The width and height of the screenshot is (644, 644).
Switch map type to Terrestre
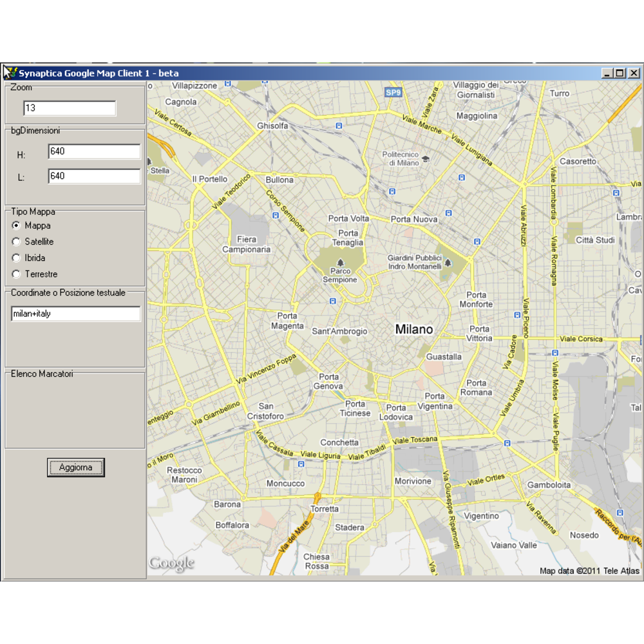coord(16,274)
